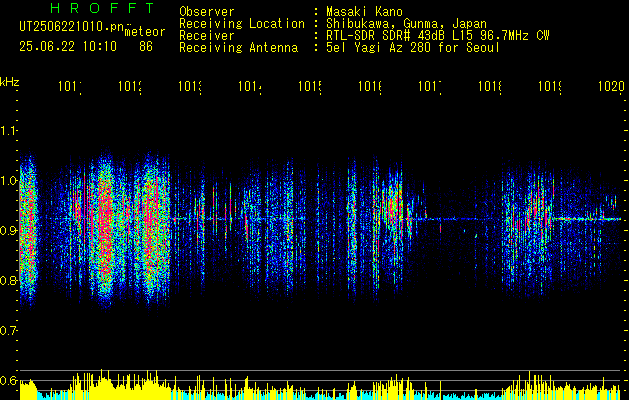Click '5el Yagi Az 280 for Seoul'
This screenshot has height=400, width=629.
413,48
